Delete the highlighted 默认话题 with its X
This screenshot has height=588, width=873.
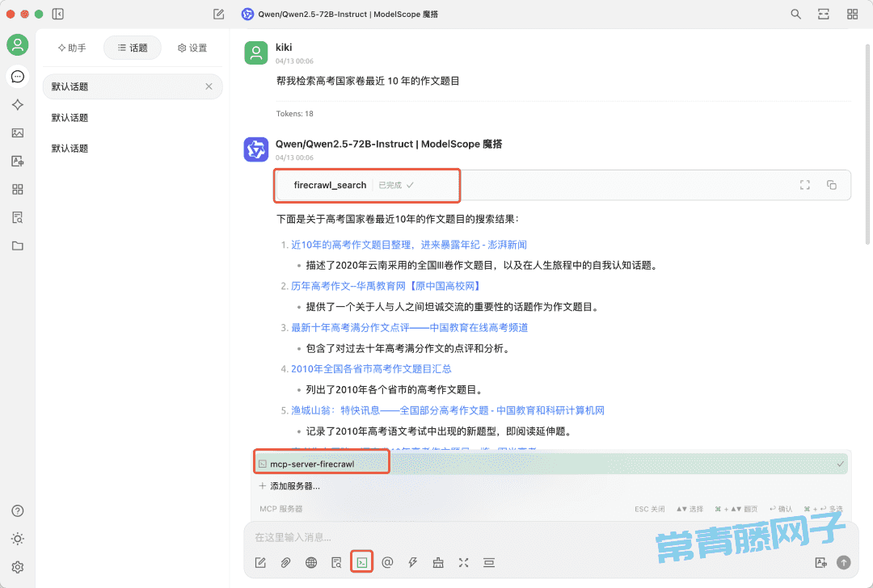[209, 86]
